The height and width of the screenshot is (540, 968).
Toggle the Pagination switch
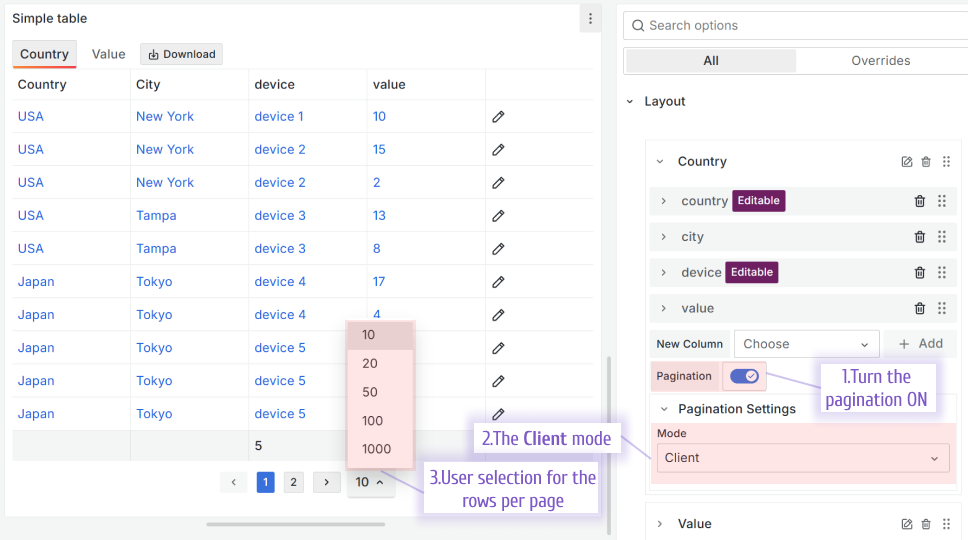coord(744,376)
